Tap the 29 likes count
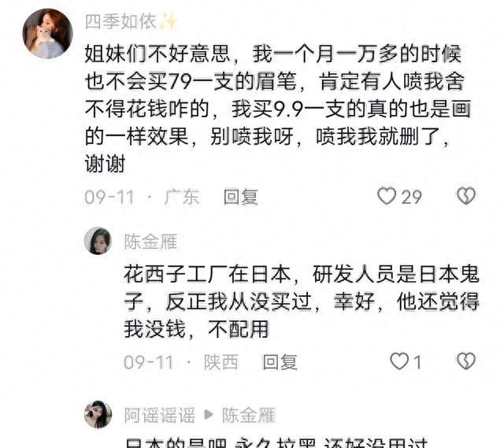Screen dimensions: 504x448 [412, 197]
